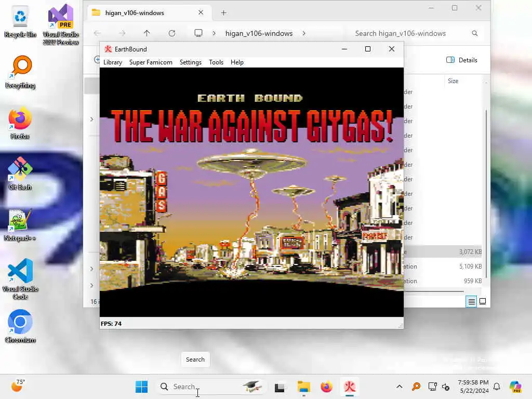Click the FPS: 74 status bar text
The image size is (532, 399).
pos(111,324)
